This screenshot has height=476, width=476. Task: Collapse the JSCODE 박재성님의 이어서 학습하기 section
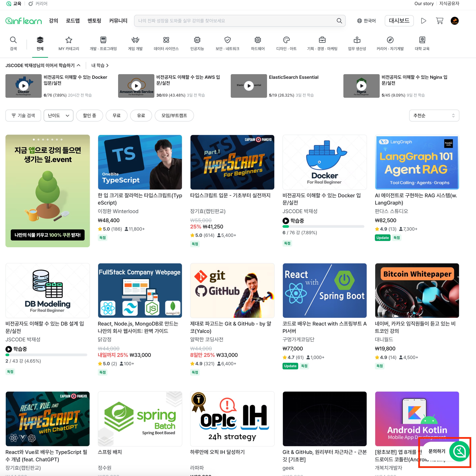[43, 65]
